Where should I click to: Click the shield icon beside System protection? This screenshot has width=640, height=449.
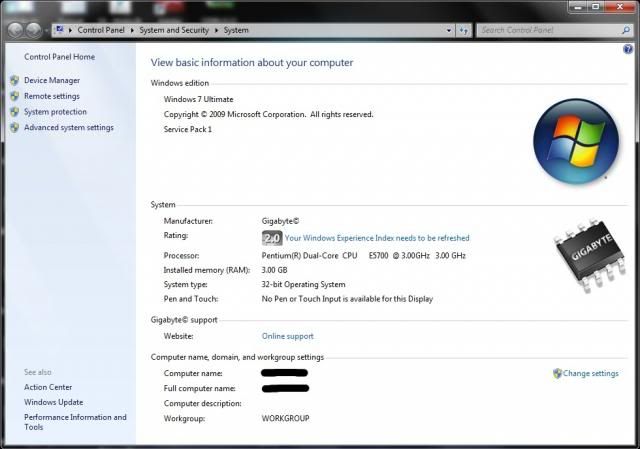[14, 112]
